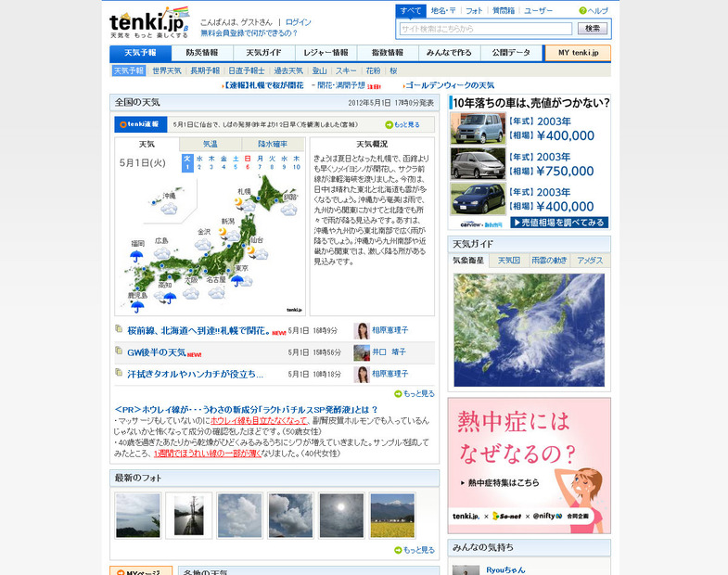Click the document icon beside GW後半の天気
Image resolution: width=728 pixels, height=575 pixels.
pos(119,351)
